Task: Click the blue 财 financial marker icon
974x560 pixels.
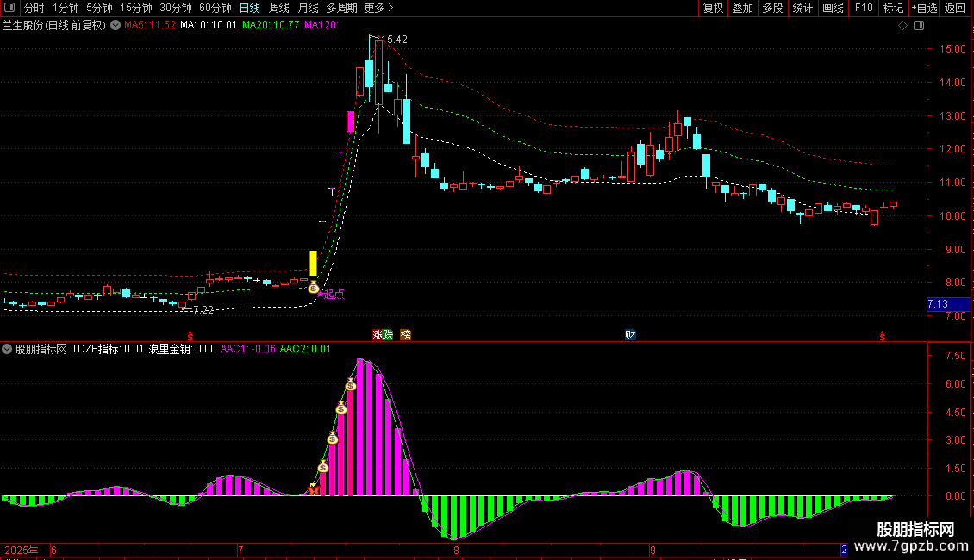Action: click(x=630, y=334)
